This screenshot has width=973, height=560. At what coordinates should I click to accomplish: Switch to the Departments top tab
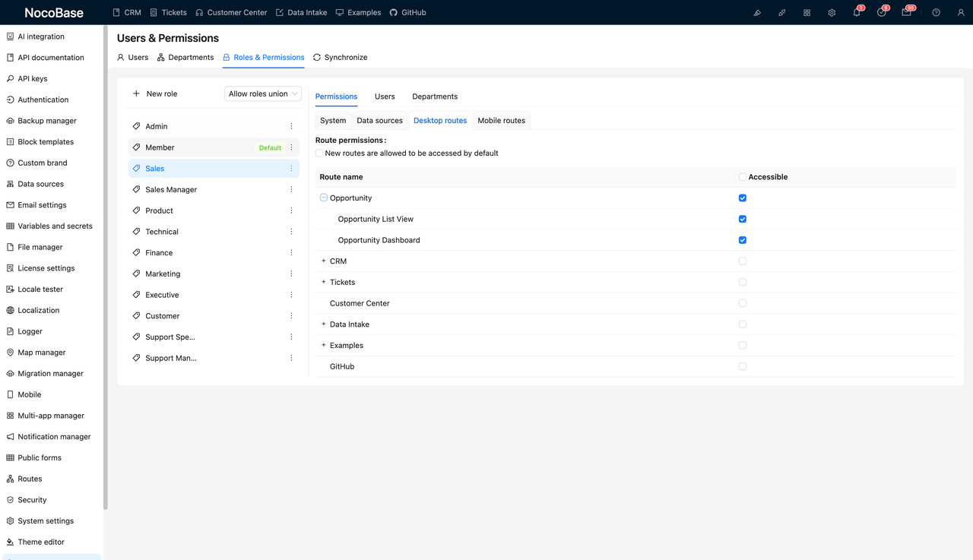click(185, 57)
